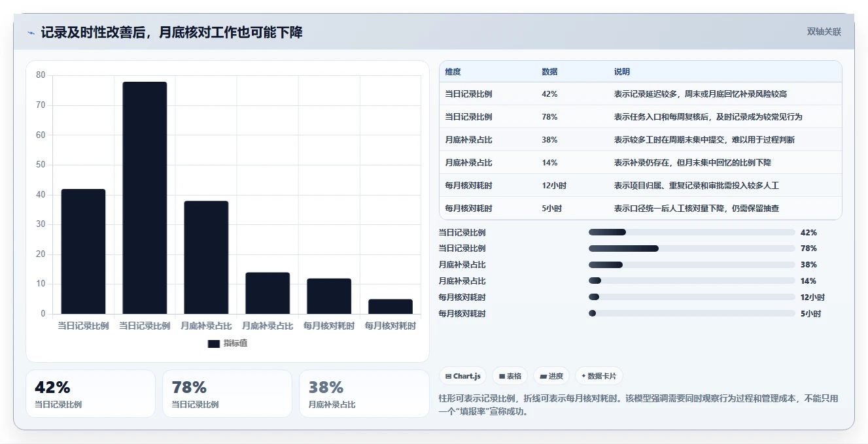
Task: Toggle the 指标值 legend entry under the chart
Action: click(x=227, y=343)
